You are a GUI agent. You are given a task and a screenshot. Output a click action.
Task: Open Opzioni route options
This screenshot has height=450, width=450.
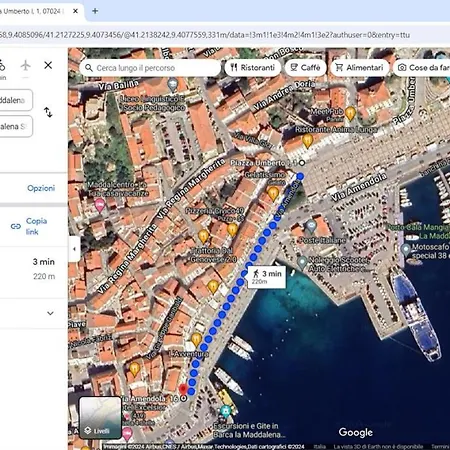click(x=41, y=188)
